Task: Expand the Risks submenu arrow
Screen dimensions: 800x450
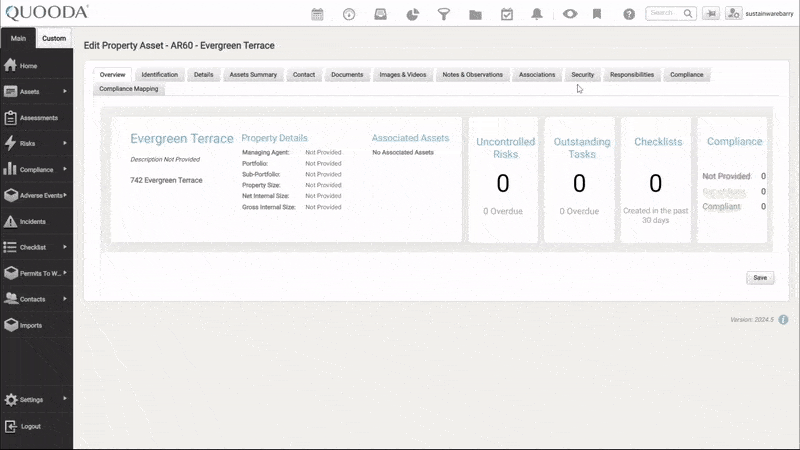Action: [65, 143]
